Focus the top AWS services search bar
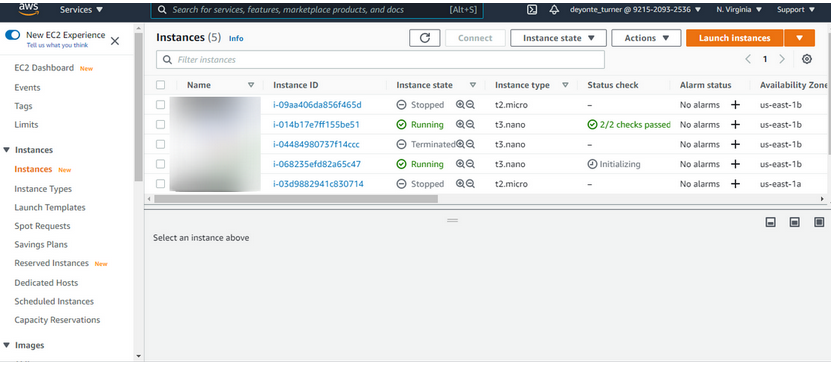Image resolution: width=833 pixels, height=366 pixels. (x=317, y=10)
